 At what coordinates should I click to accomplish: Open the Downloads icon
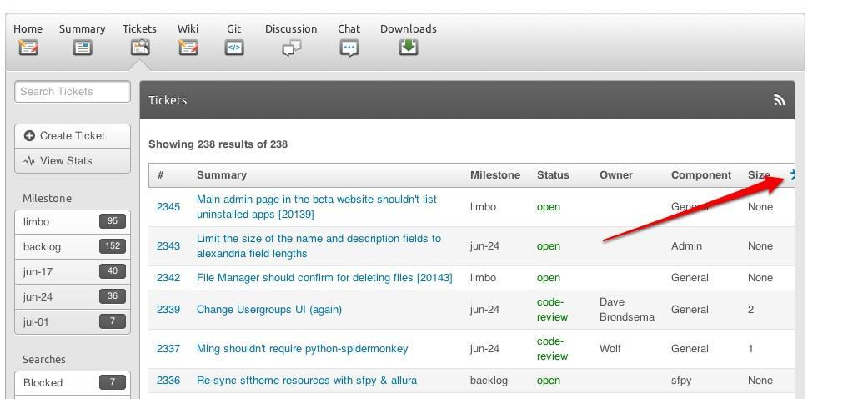[408, 48]
